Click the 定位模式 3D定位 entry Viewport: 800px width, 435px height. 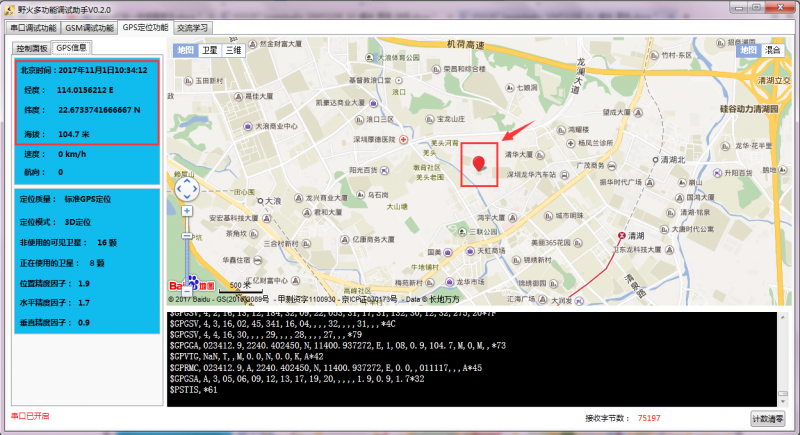55,222
